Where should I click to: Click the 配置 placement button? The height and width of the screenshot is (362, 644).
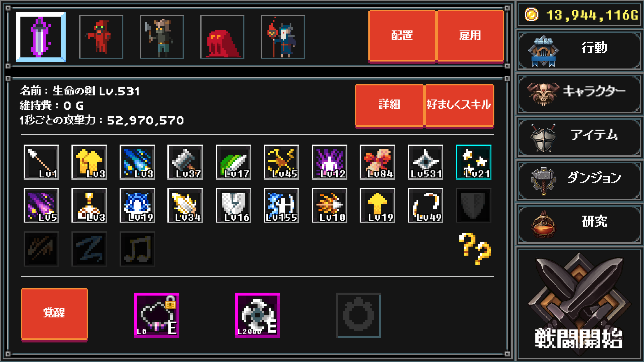click(402, 36)
